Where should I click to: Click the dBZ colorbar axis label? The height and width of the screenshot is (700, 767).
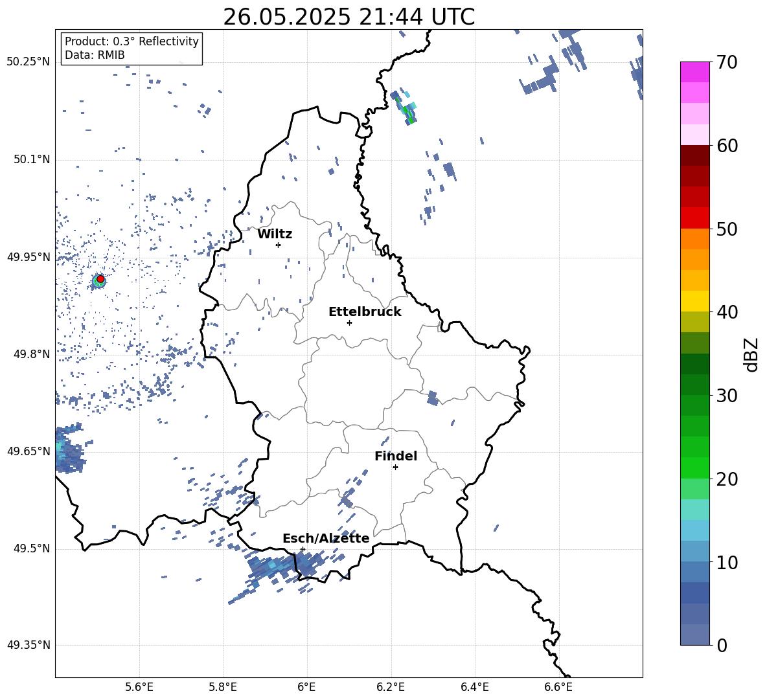(751, 354)
